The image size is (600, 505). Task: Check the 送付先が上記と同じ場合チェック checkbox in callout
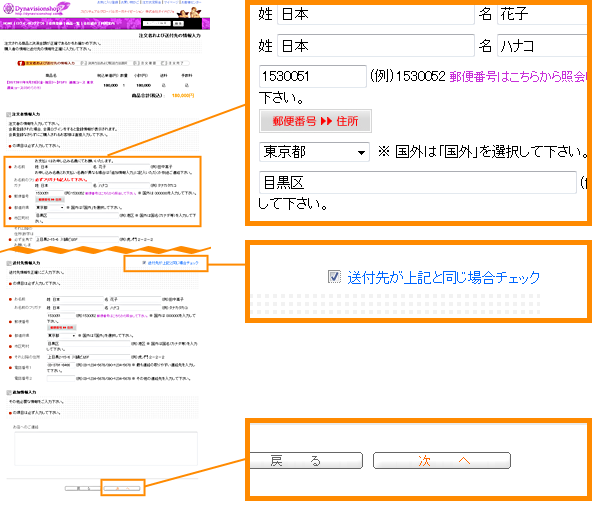[334, 277]
